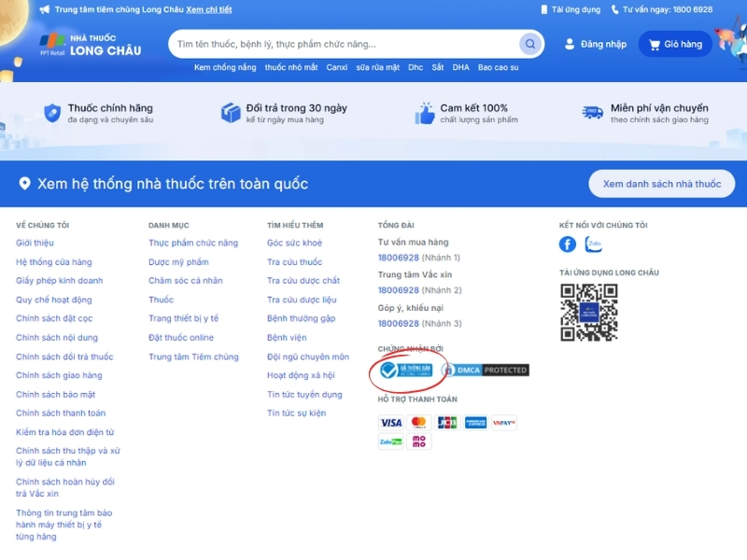
Task: Open Đội ngũ chuyên môn link
Action: click(308, 357)
